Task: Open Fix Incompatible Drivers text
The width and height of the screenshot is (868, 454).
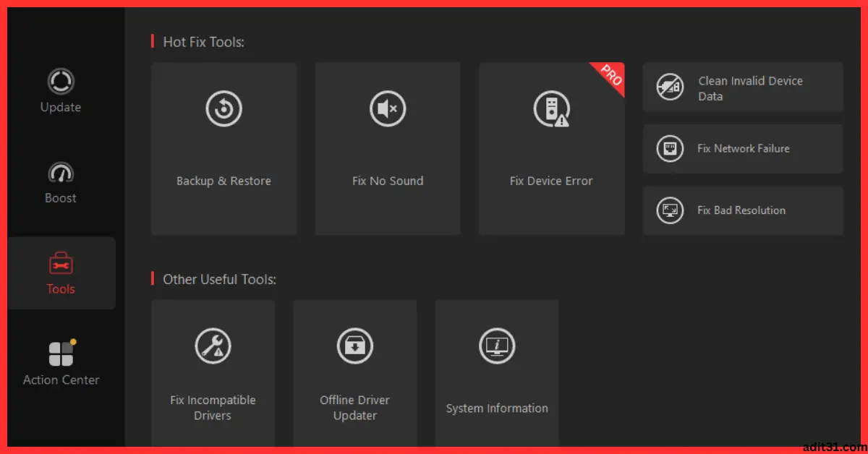Action: point(213,408)
